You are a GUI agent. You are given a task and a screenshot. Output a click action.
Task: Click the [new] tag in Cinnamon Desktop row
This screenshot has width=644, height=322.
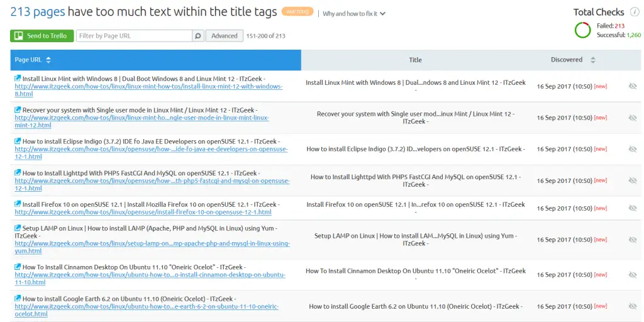point(601,275)
